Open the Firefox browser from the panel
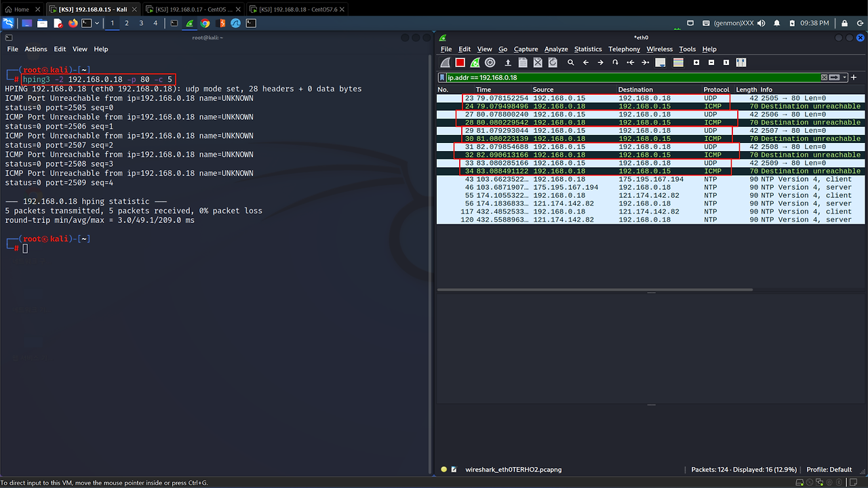The image size is (868, 488). coord(73,23)
